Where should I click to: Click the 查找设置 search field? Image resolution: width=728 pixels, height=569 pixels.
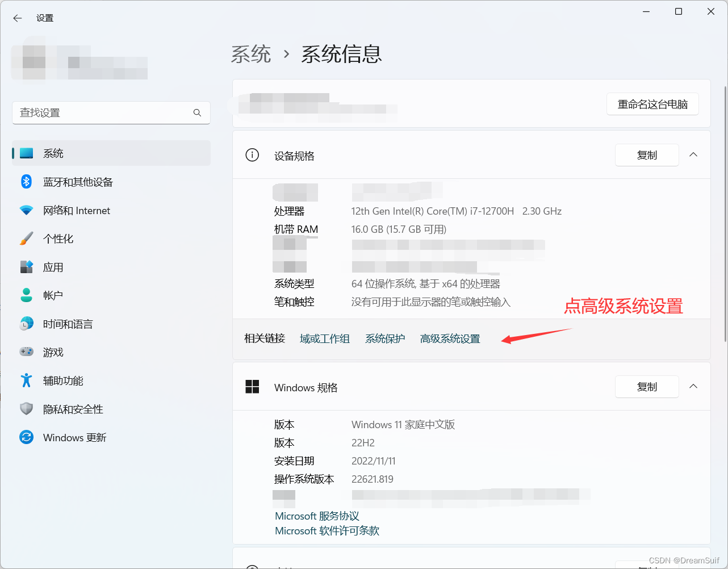click(111, 113)
